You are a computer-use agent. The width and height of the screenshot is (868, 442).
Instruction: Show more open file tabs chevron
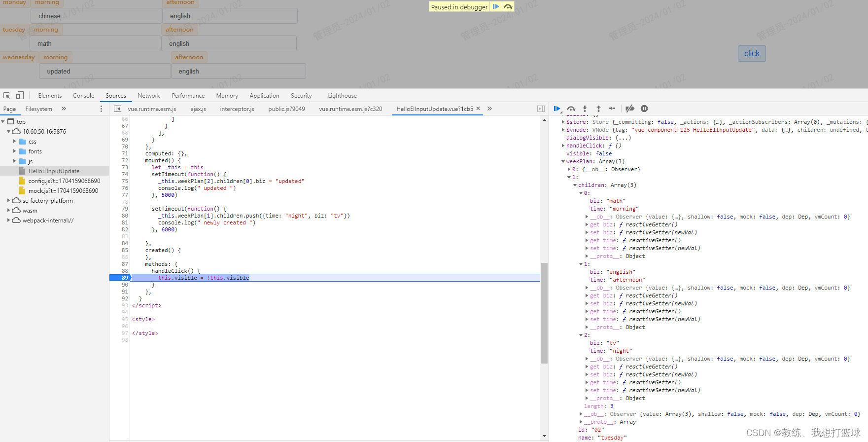pos(489,109)
